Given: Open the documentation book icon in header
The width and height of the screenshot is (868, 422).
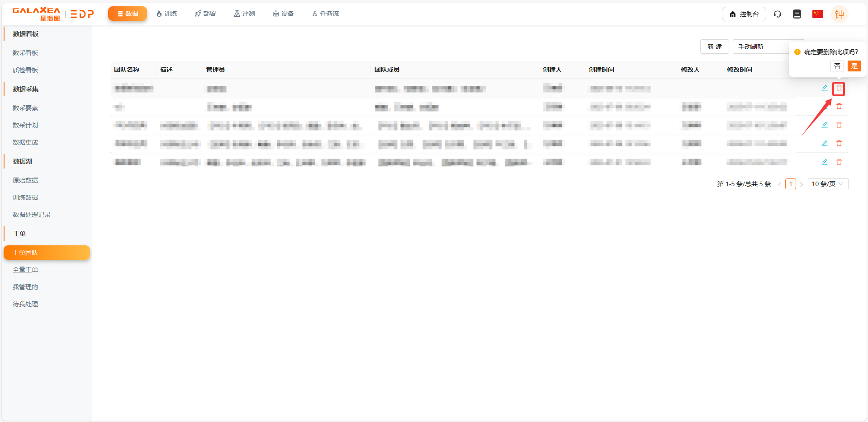Looking at the screenshot, I should (797, 14).
